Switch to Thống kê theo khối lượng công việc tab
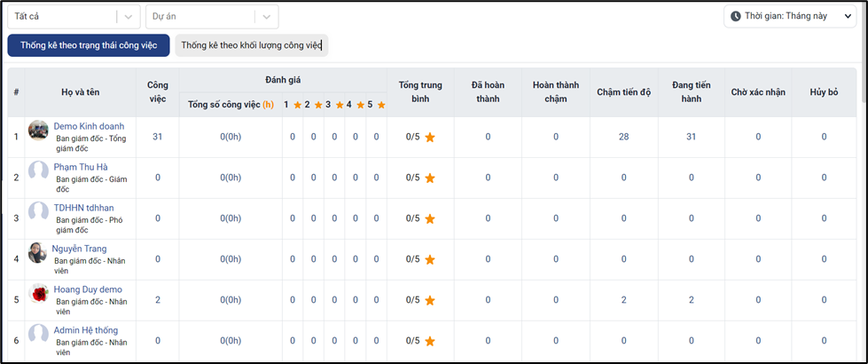 tap(251, 45)
